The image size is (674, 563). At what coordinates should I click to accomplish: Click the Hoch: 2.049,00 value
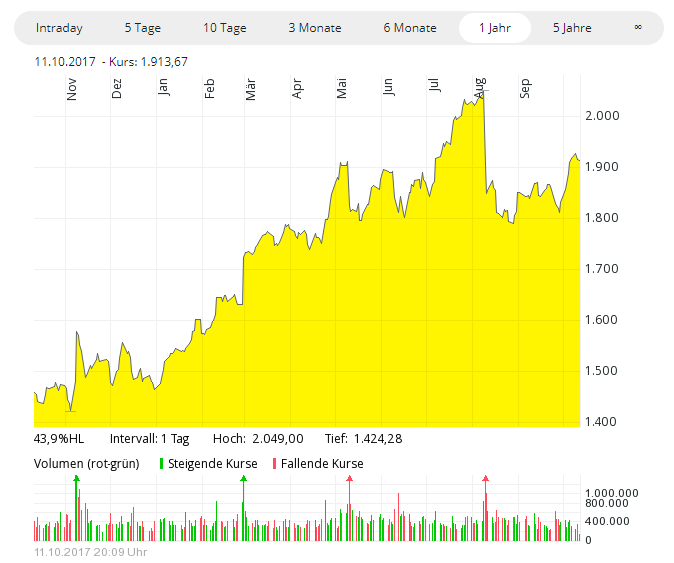click(258, 439)
